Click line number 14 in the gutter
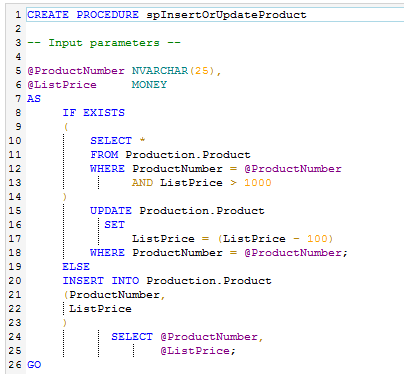This screenshot has width=404, height=374. (15, 197)
